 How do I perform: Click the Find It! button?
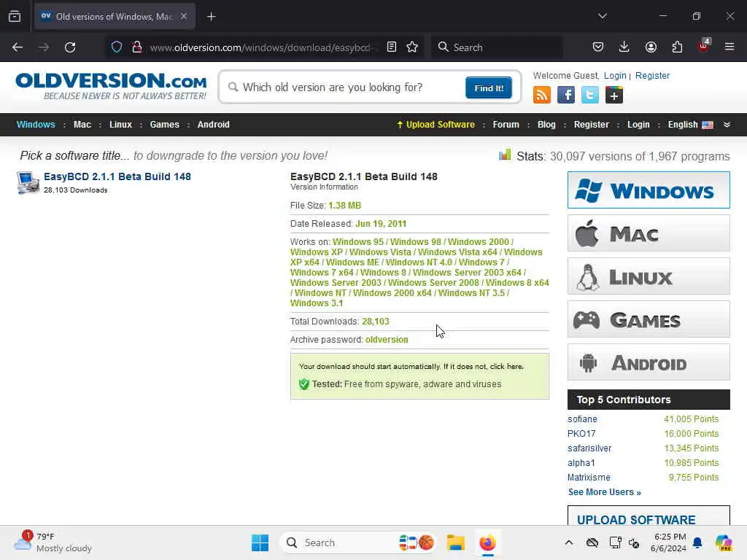489,87
